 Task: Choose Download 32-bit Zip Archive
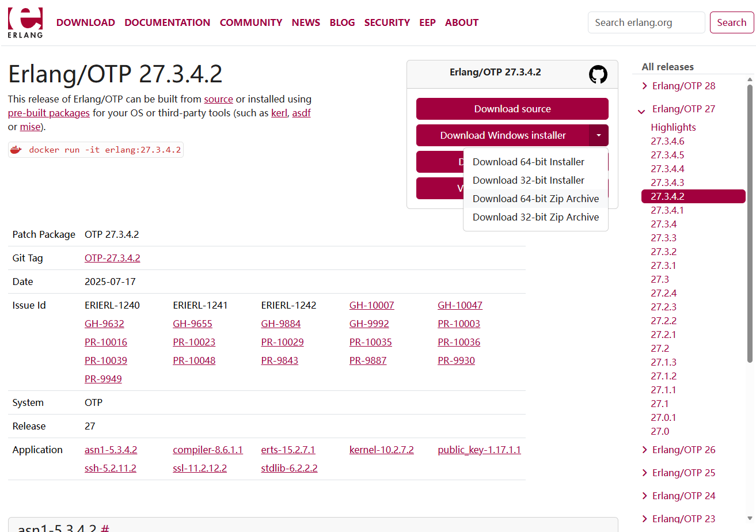coord(535,217)
